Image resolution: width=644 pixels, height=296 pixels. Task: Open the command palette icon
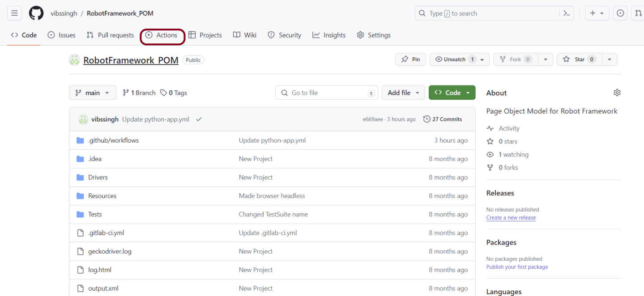click(x=566, y=13)
